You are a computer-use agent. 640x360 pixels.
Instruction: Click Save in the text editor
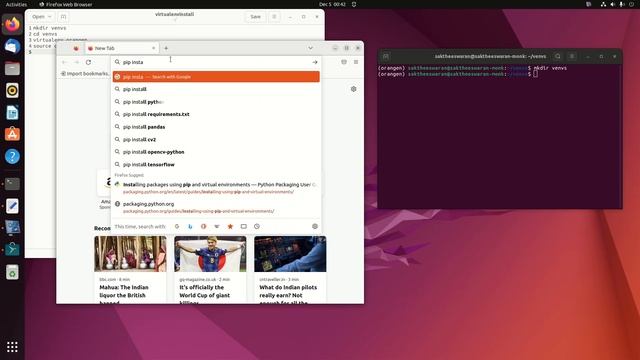pyautogui.click(x=256, y=17)
